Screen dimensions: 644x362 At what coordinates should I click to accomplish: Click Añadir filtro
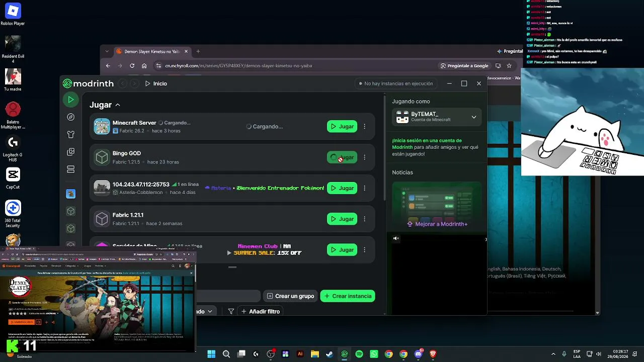click(x=260, y=312)
